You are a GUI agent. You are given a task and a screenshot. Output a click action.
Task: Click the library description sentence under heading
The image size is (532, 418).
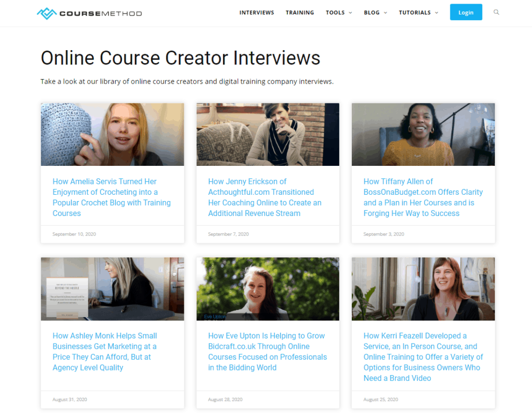[187, 82]
